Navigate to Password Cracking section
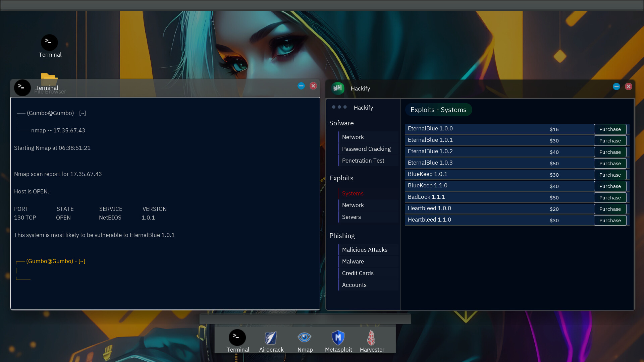Image resolution: width=644 pixels, height=362 pixels. 366,148
